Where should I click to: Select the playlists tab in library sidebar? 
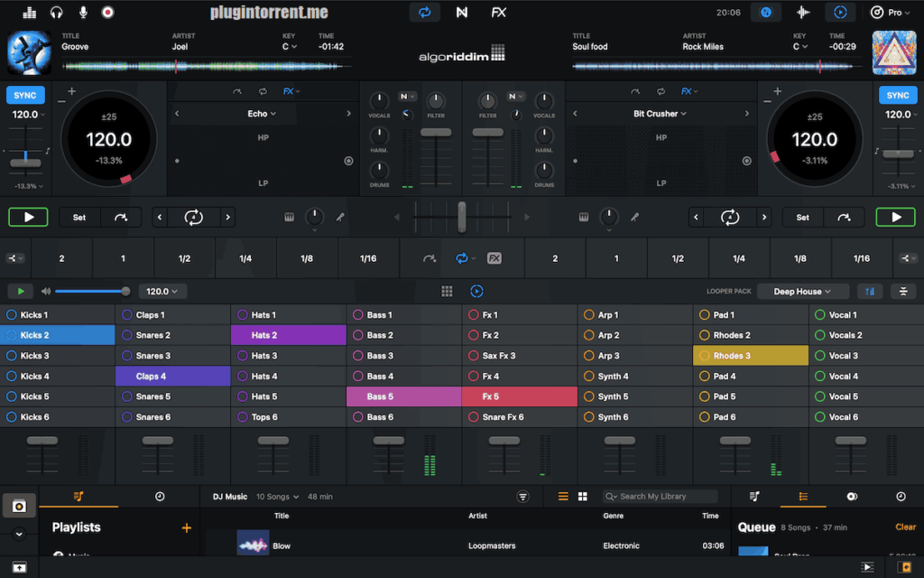79,497
